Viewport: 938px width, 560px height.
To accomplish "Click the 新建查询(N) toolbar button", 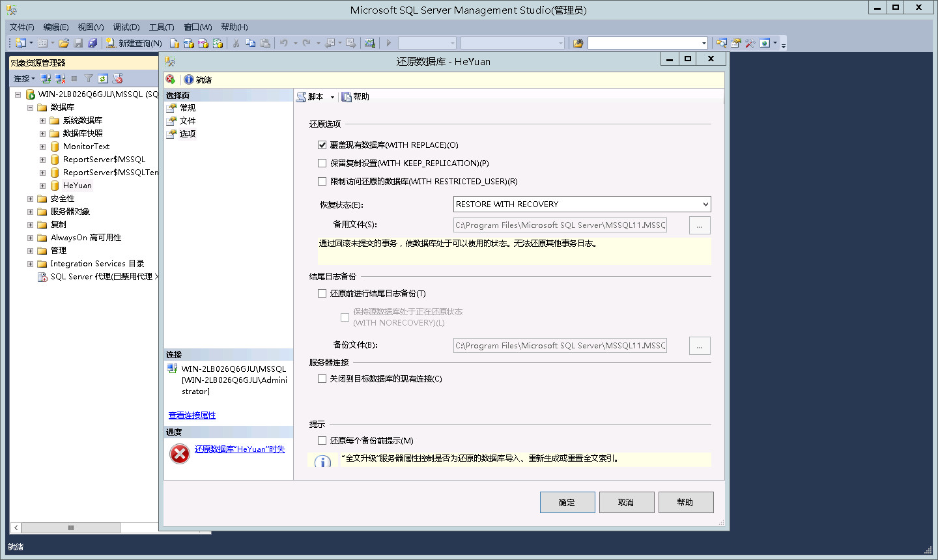I will [134, 43].
